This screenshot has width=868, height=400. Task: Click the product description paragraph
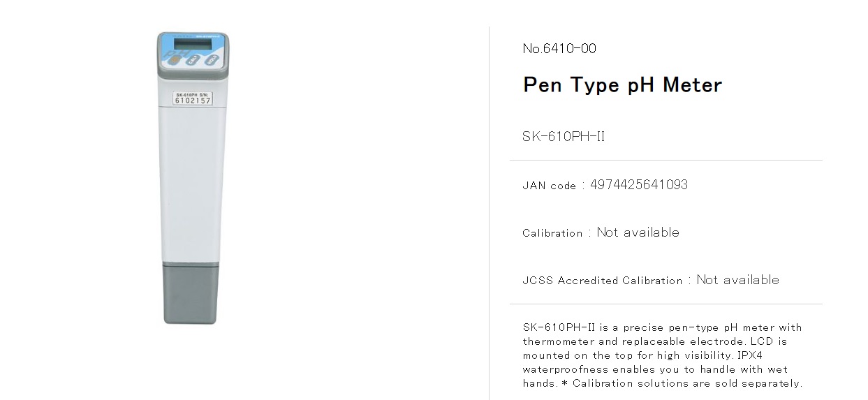(x=663, y=355)
